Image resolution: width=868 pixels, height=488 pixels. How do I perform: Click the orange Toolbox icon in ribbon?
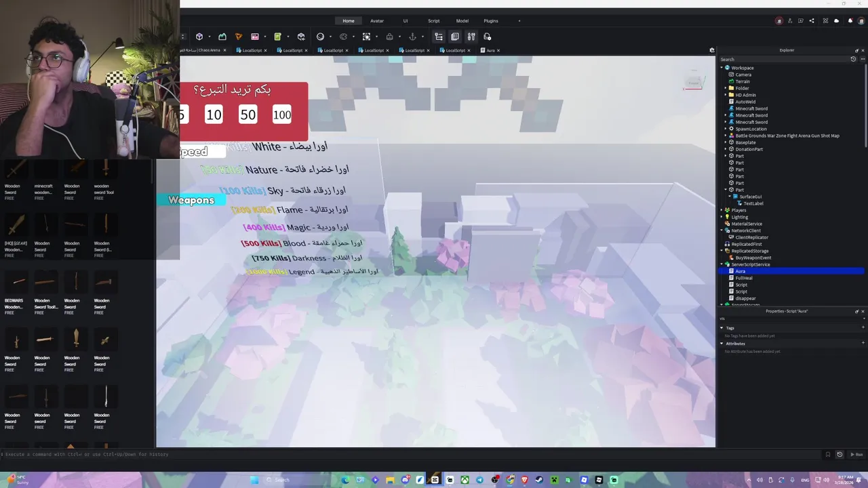point(239,37)
